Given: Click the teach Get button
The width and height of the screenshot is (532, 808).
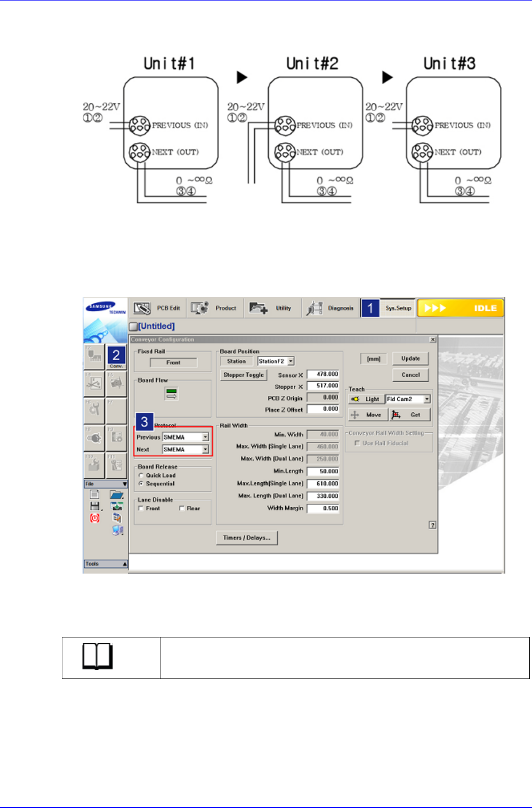Looking at the screenshot, I should tap(410, 415).
